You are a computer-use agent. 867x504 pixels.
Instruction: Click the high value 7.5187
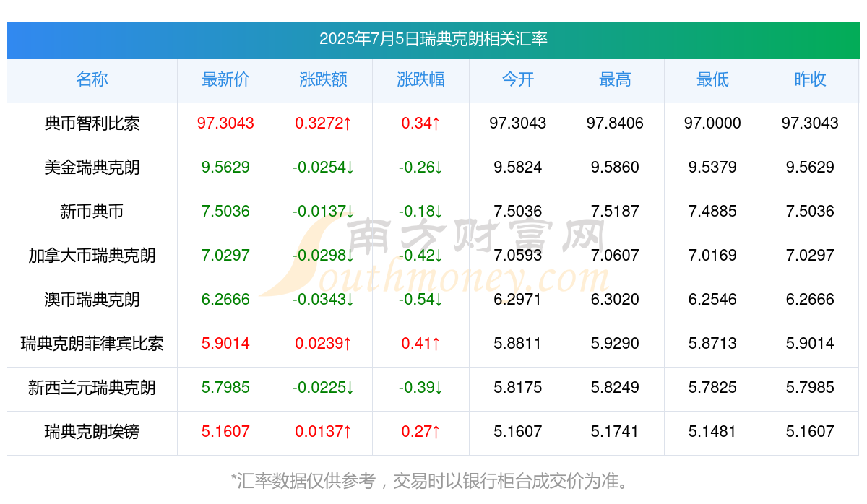coord(615,212)
